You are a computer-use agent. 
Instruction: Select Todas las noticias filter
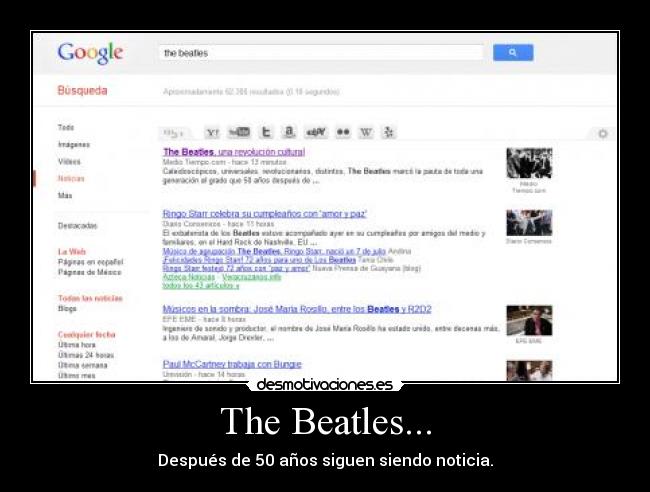(90, 298)
